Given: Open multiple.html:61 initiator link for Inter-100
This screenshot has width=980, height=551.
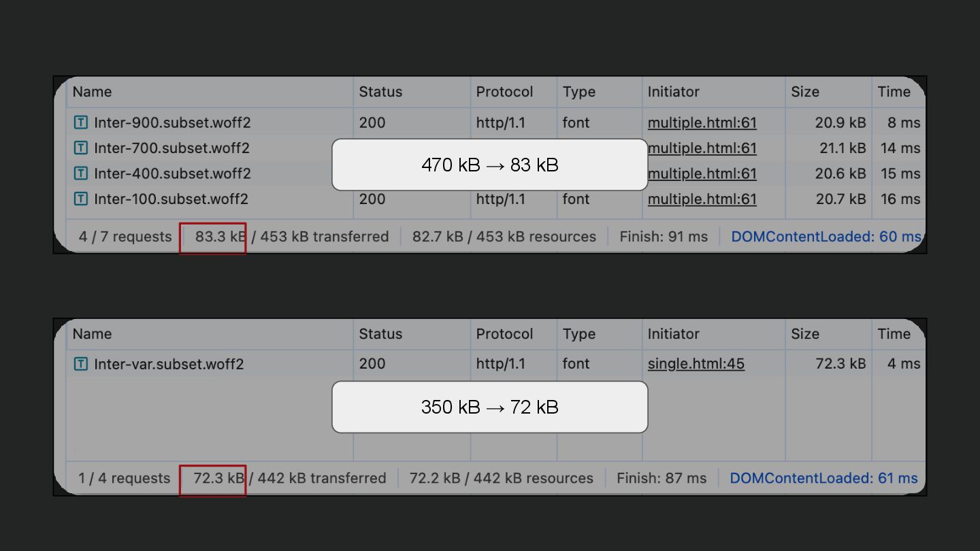Looking at the screenshot, I should tap(702, 199).
